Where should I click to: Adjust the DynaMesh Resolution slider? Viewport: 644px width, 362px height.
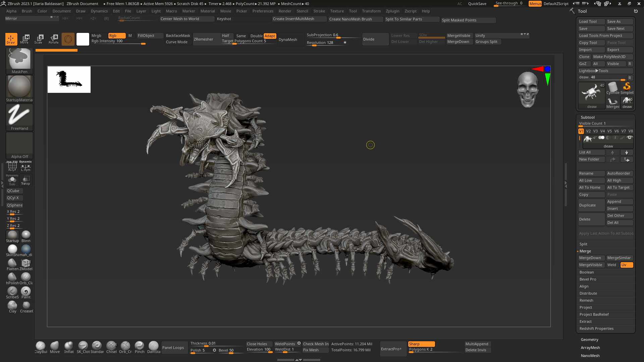pyautogui.click(x=326, y=43)
